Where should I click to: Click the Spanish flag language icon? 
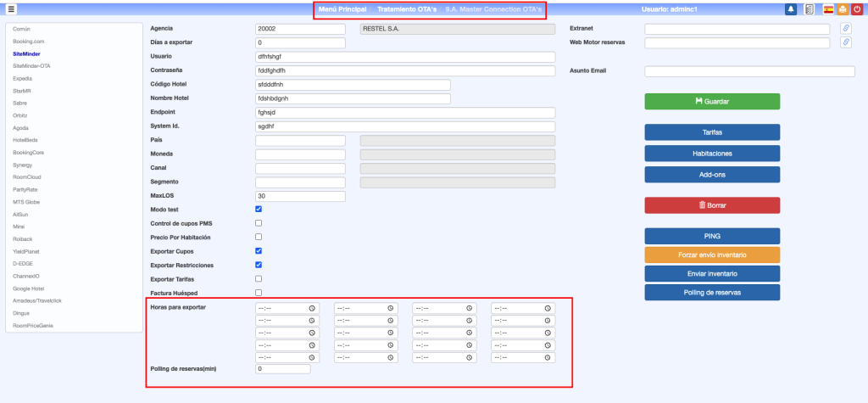click(x=828, y=9)
